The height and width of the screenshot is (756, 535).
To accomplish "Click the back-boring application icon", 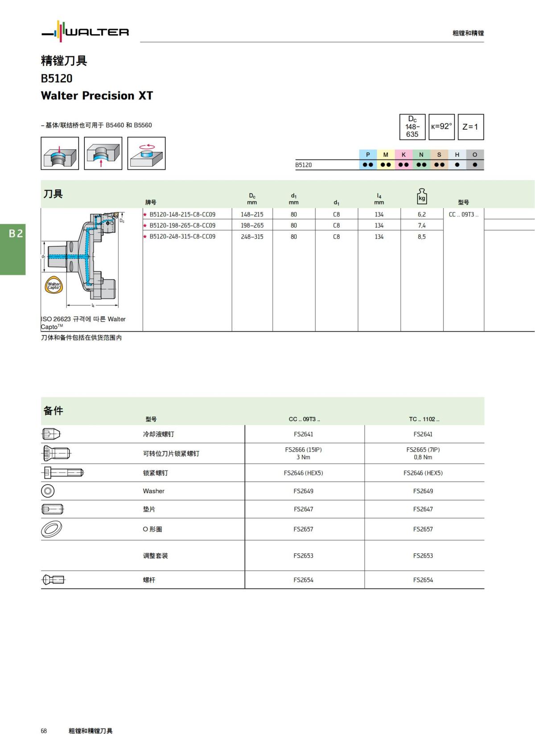I will (103, 153).
